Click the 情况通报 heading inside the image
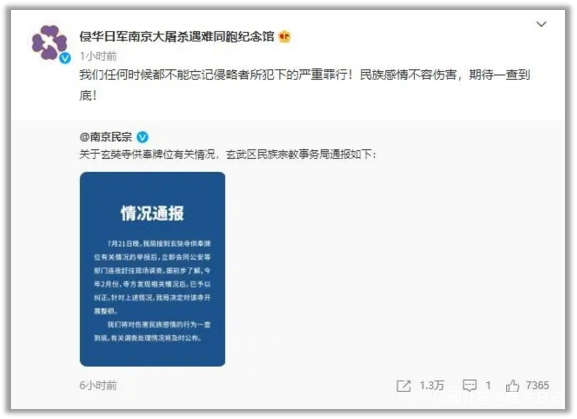This screenshot has height=419, width=577. click(x=152, y=213)
